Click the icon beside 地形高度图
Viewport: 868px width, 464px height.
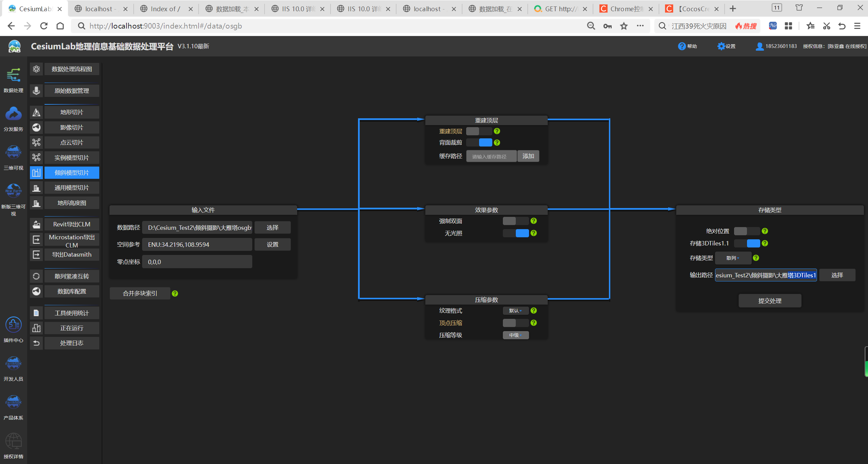[x=36, y=203]
